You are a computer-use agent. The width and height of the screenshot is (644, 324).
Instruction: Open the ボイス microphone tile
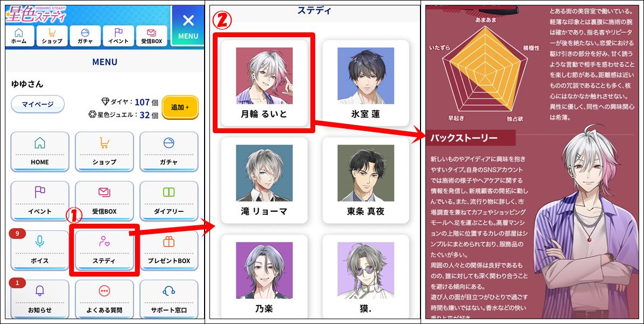pyautogui.click(x=40, y=250)
